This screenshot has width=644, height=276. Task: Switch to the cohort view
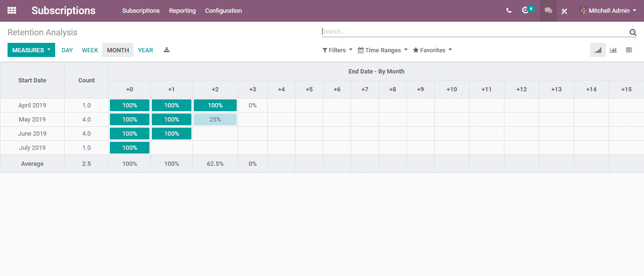598,50
